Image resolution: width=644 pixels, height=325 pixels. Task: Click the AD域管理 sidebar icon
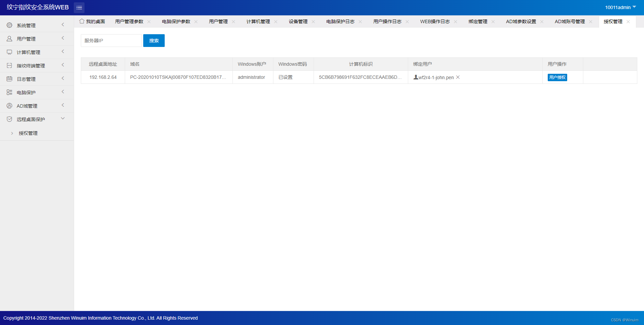click(x=9, y=106)
